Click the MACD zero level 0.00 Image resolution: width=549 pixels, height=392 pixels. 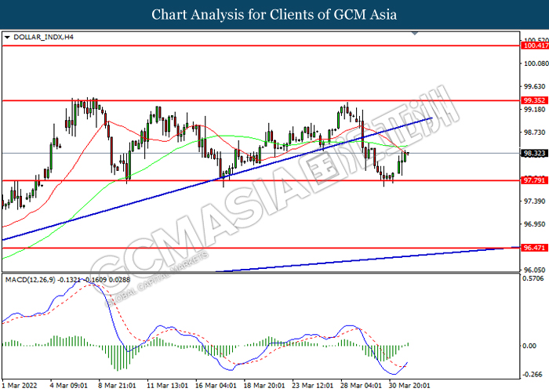529,346
